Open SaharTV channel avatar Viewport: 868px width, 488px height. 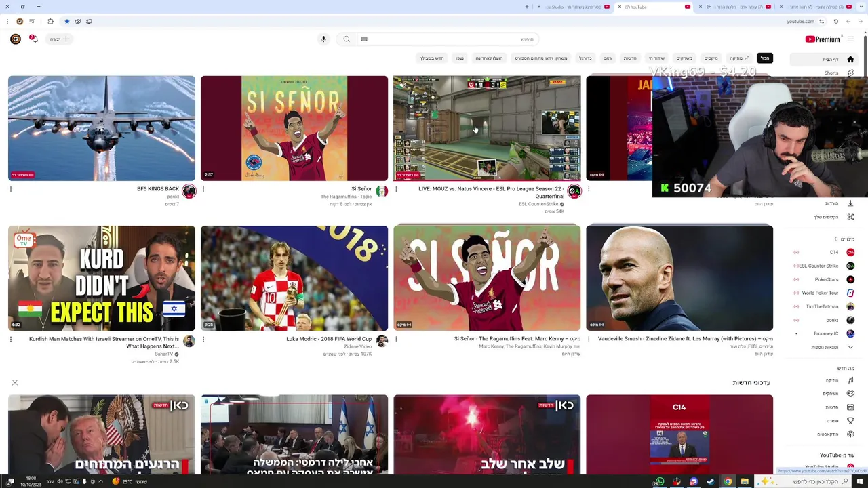pos(189,341)
